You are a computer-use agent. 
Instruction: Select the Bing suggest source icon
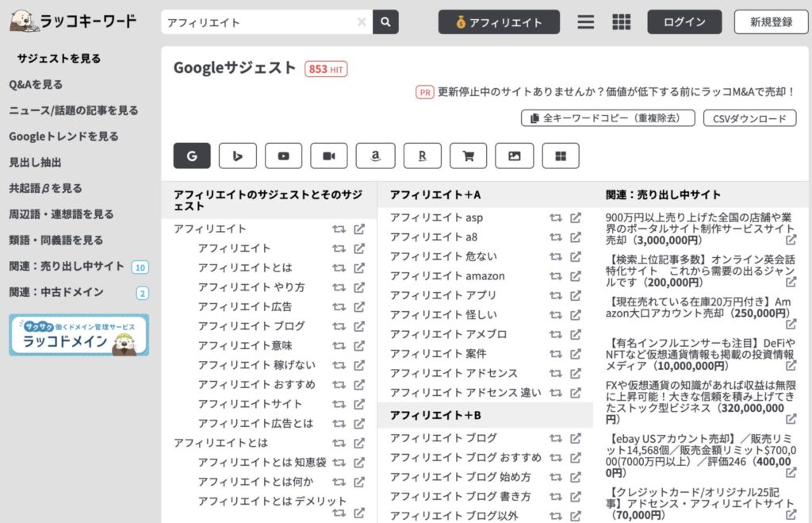[238, 156]
